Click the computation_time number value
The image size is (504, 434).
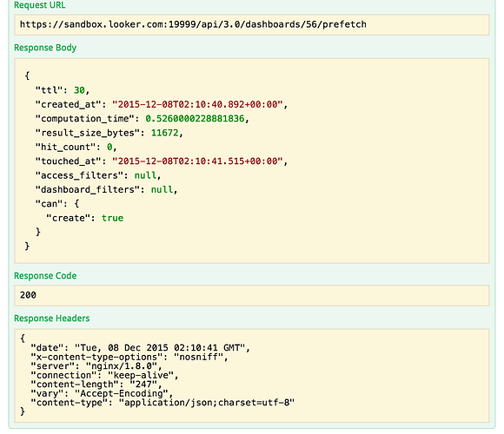(x=195, y=118)
